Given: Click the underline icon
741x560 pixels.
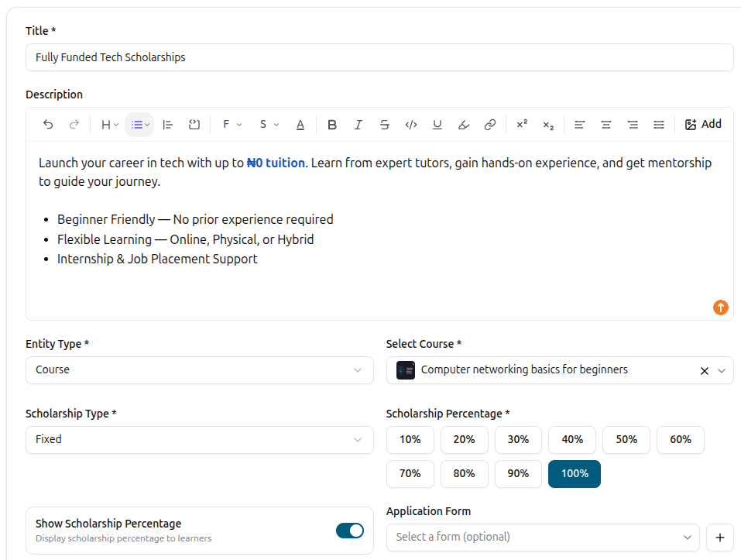Looking at the screenshot, I should coord(437,125).
